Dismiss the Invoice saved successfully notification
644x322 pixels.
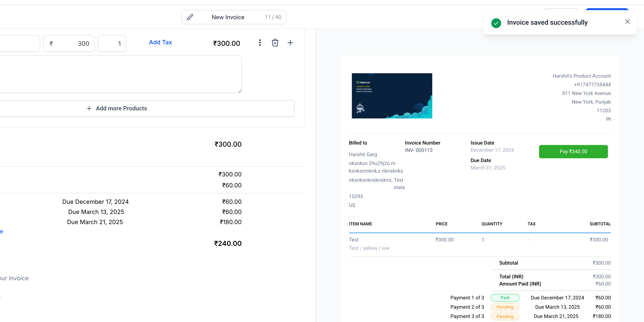627,22
